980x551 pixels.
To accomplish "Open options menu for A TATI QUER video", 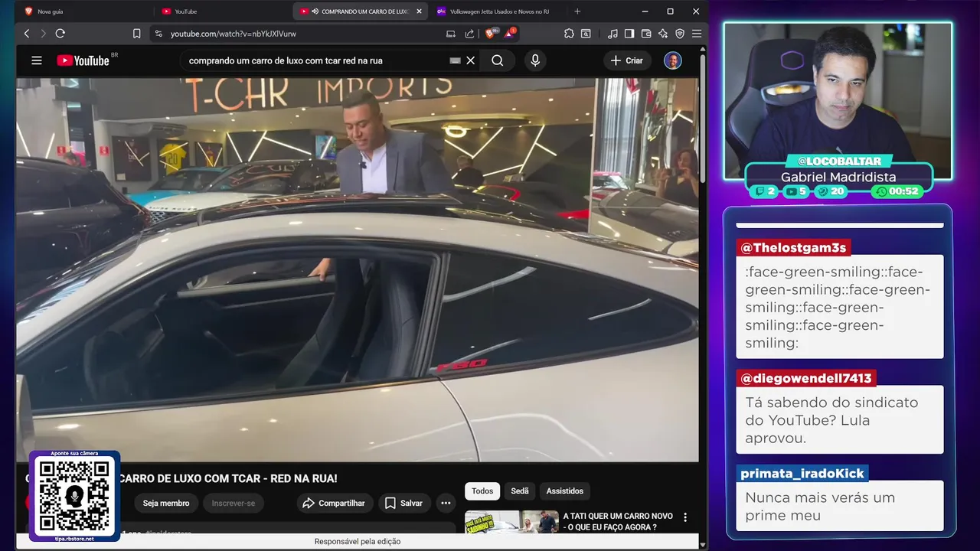I will pyautogui.click(x=685, y=517).
